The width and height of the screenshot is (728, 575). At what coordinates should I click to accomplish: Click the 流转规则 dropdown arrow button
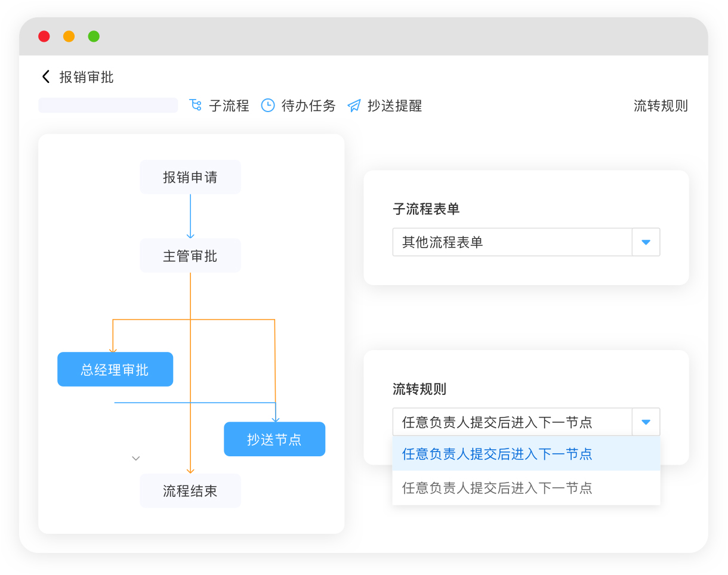click(x=646, y=422)
